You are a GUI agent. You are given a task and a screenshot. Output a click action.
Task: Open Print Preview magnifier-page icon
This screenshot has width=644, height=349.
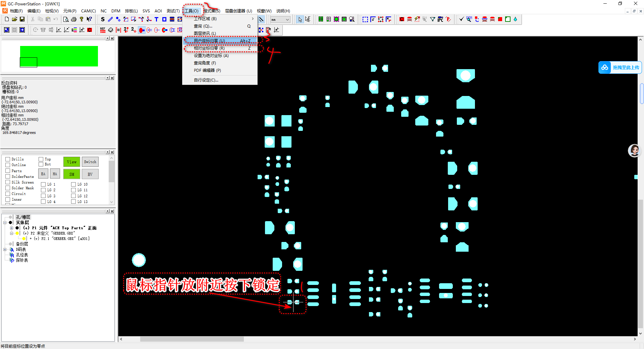tap(66, 19)
